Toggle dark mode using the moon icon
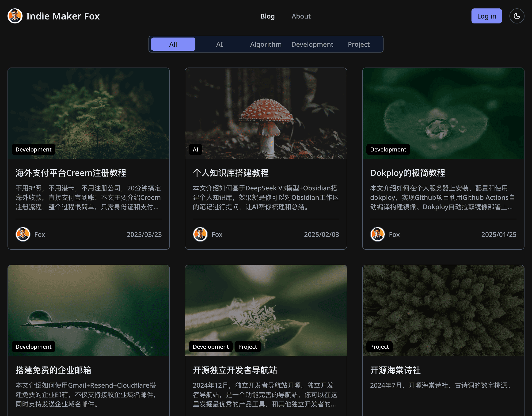Screen dimensions: 532x416 517,16
